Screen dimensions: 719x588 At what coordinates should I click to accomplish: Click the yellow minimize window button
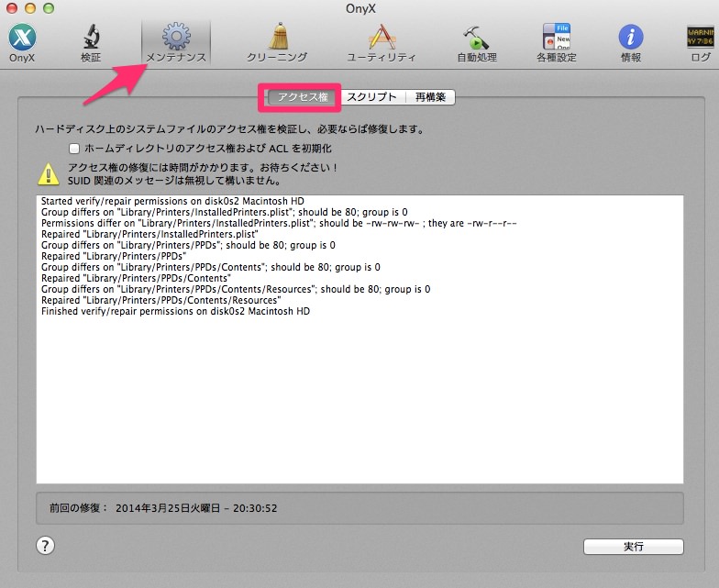(x=29, y=7)
